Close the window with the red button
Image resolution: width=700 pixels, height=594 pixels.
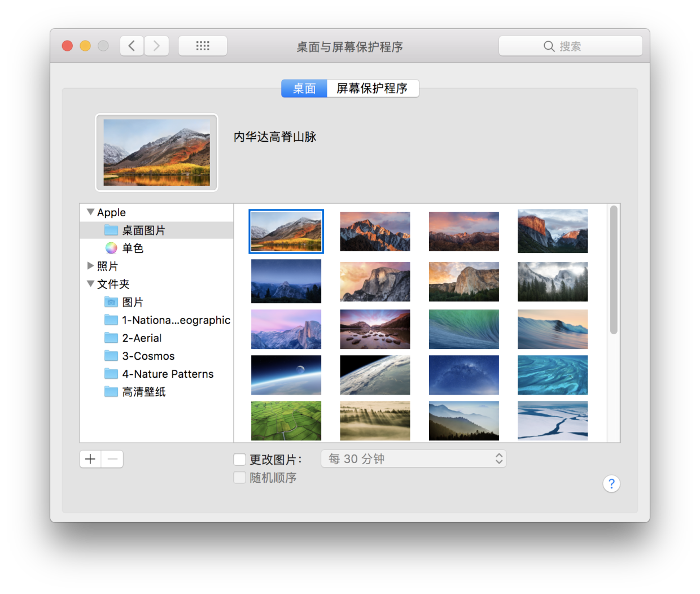pos(67,46)
